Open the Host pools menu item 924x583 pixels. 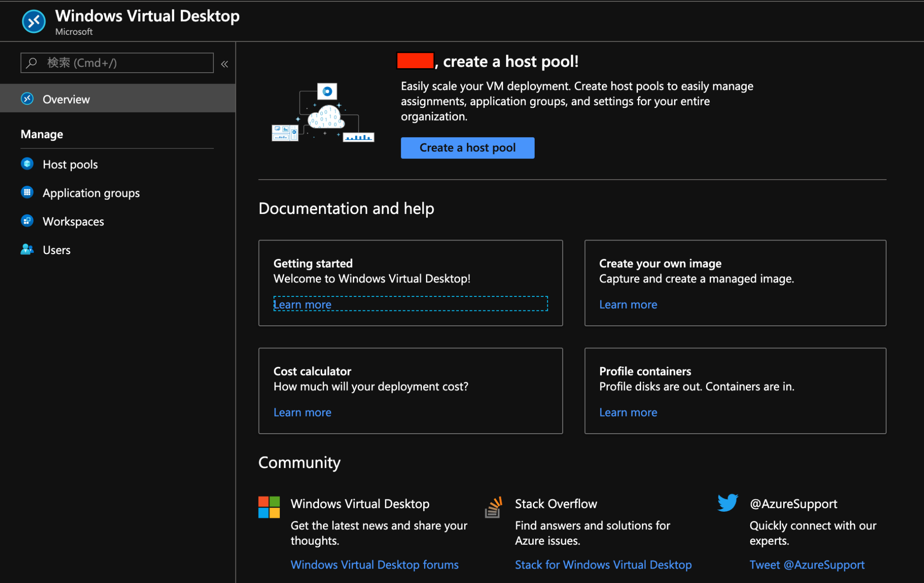(70, 165)
